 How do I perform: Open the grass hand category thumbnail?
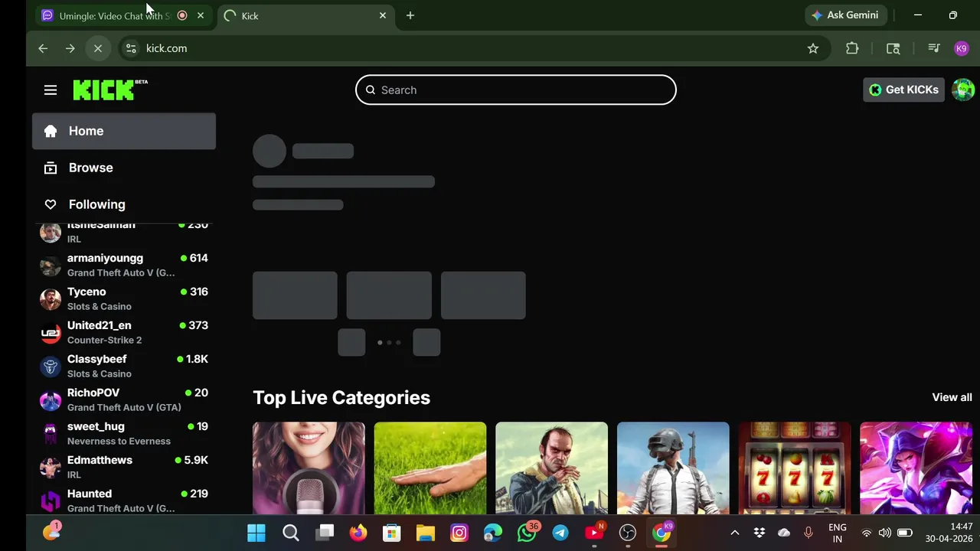pos(430,468)
